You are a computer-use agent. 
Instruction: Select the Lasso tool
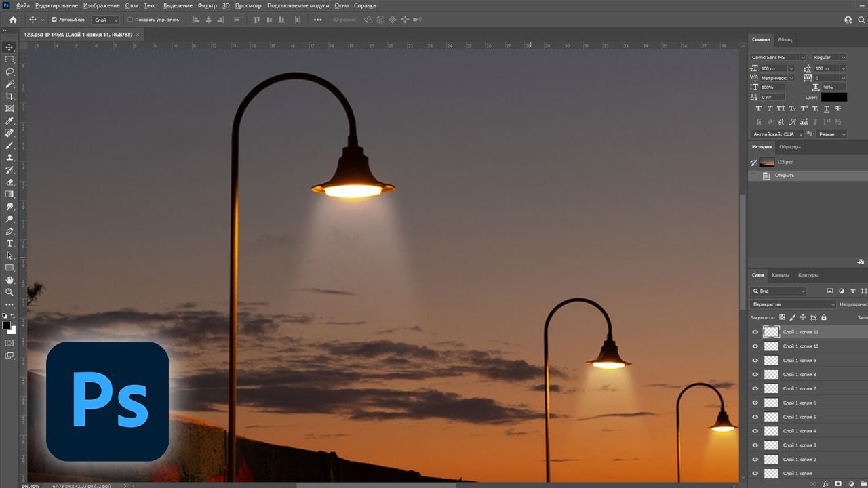[x=9, y=71]
